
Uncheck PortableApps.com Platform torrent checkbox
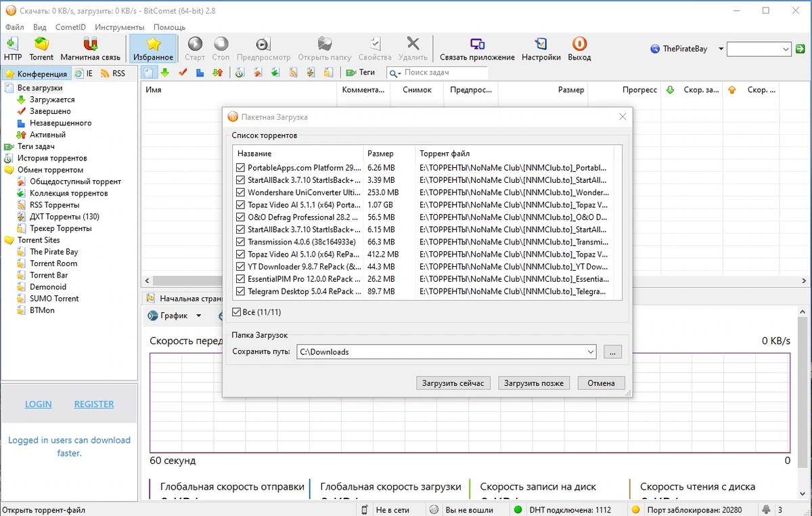click(241, 168)
